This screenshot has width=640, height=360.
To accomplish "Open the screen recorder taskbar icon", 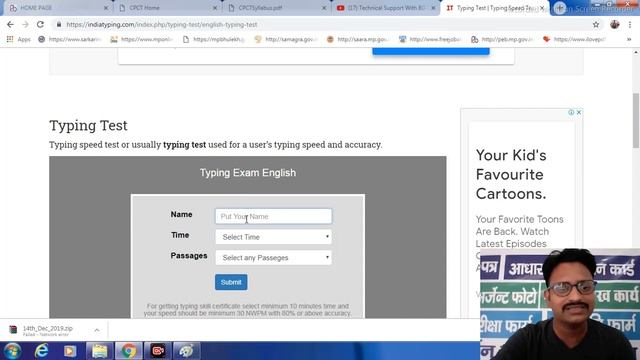I will tap(158, 351).
